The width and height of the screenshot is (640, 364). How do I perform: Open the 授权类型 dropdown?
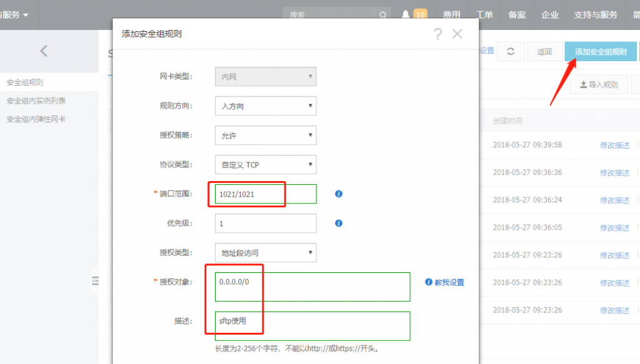coord(265,253)
